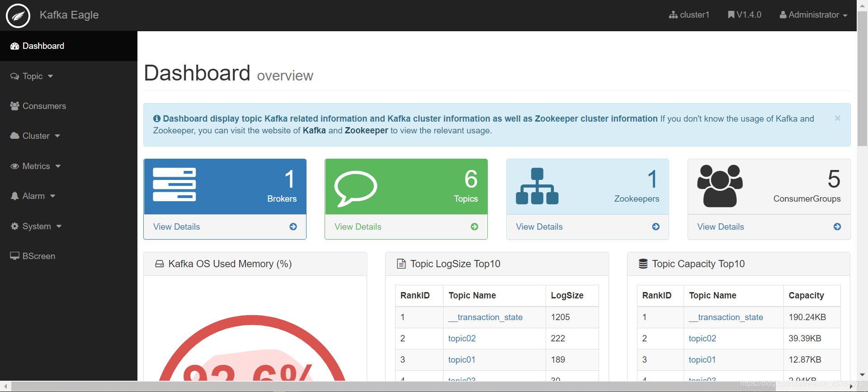The image size is (868, 392).
Task: Expand the System menu caret
Action: click(x=59, y=227)
